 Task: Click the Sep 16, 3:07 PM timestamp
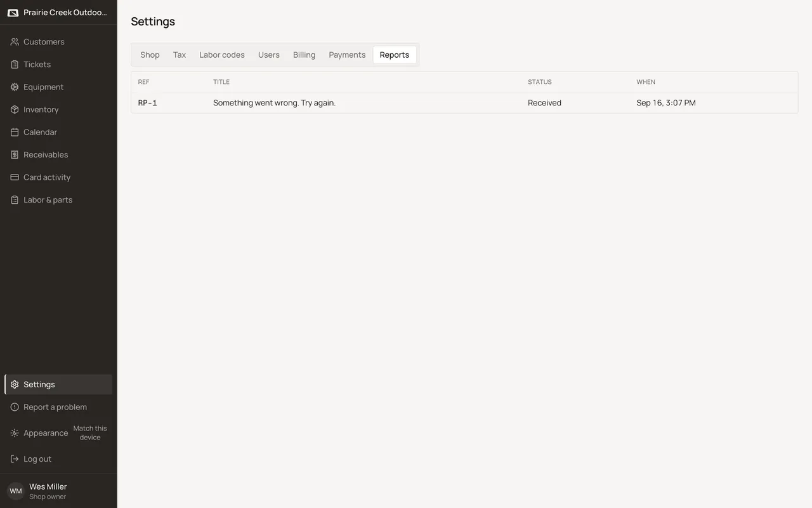click(666, 103)
